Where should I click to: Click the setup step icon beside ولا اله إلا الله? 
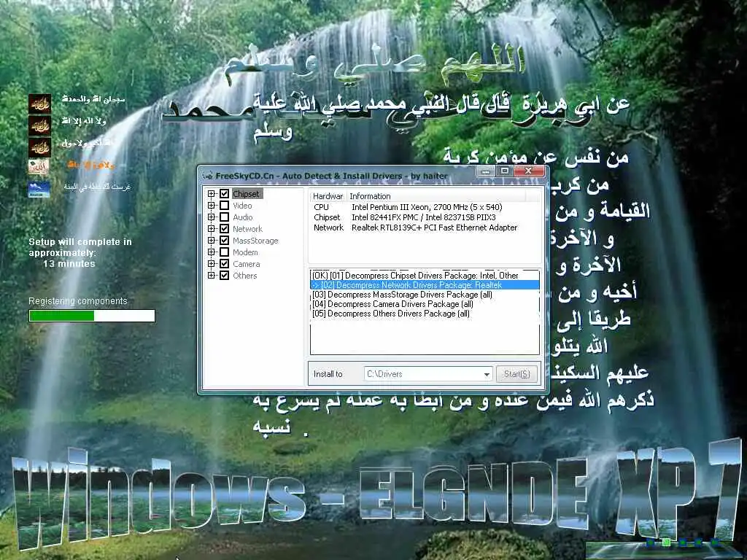pos(39,125)
